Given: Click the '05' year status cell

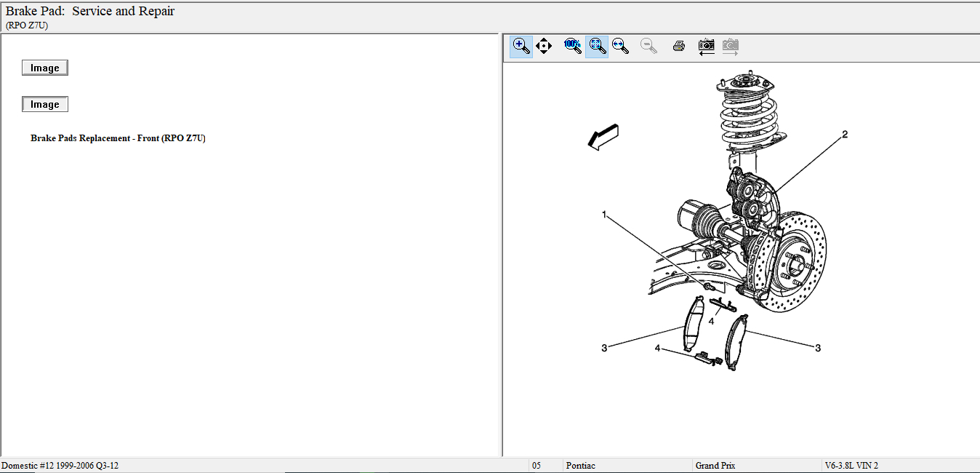Looking at the screenshot, I should point(537,466).
